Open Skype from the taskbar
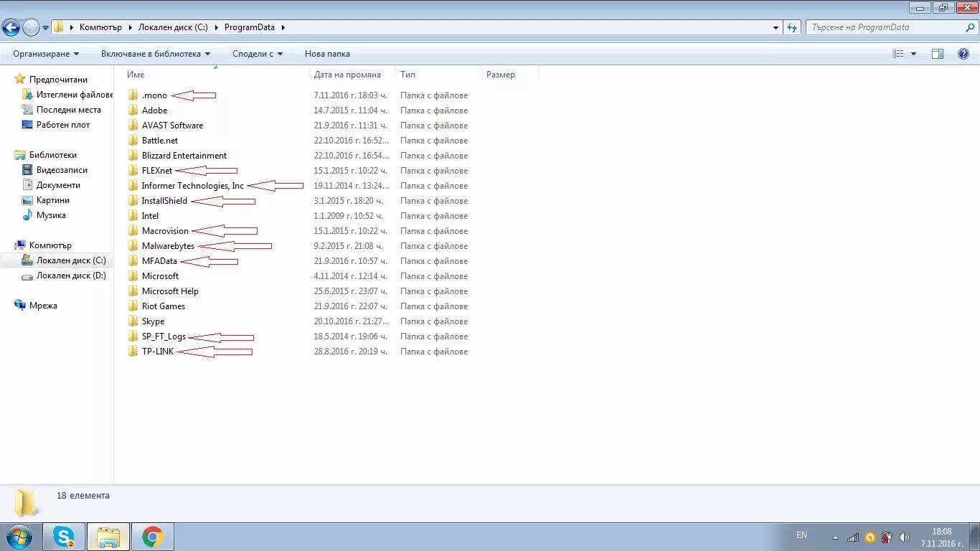This screenshot has width=980, height=551. [64, 537]
